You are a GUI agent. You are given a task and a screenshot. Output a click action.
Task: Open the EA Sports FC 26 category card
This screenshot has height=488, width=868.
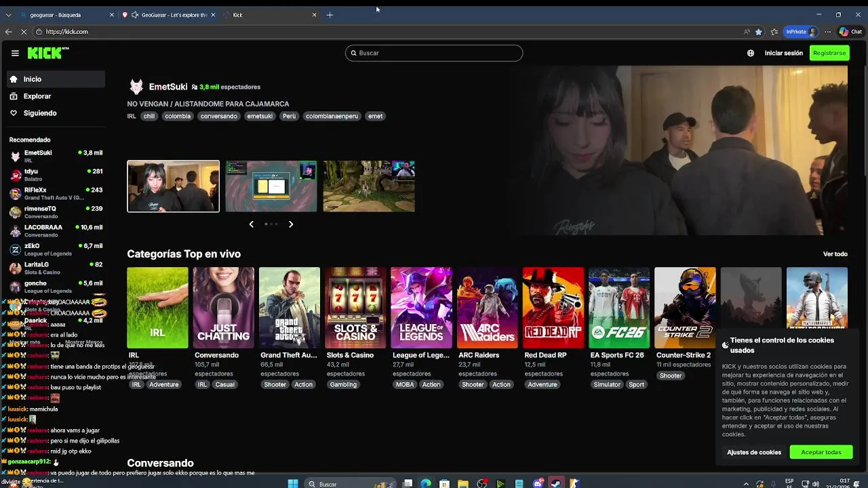pos(619,308)
